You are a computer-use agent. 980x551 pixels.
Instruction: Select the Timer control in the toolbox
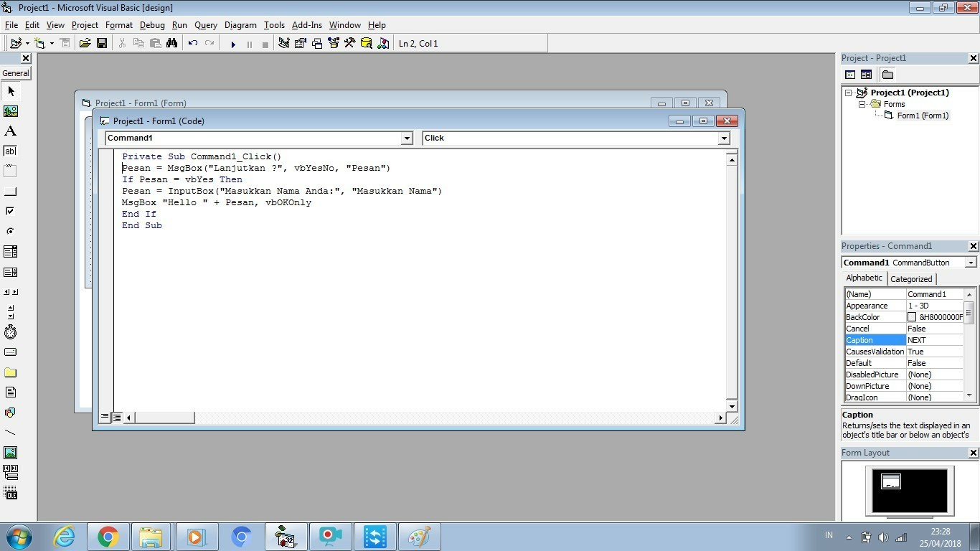point(11,331)
